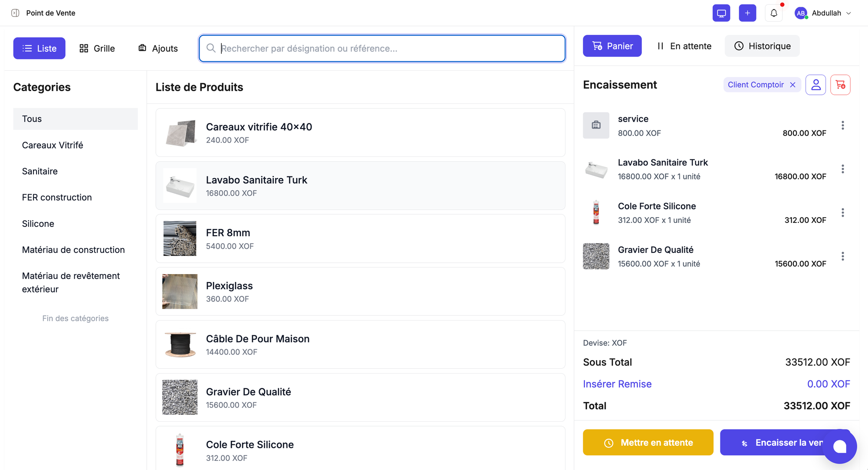This screenshot has height=470, width=868.
Task: Open the Ajouts view
Action: pyautogui.click(x=158, y=48)
